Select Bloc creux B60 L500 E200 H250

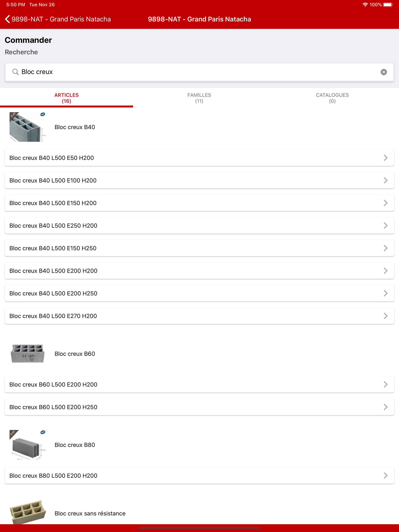point(199,407)
